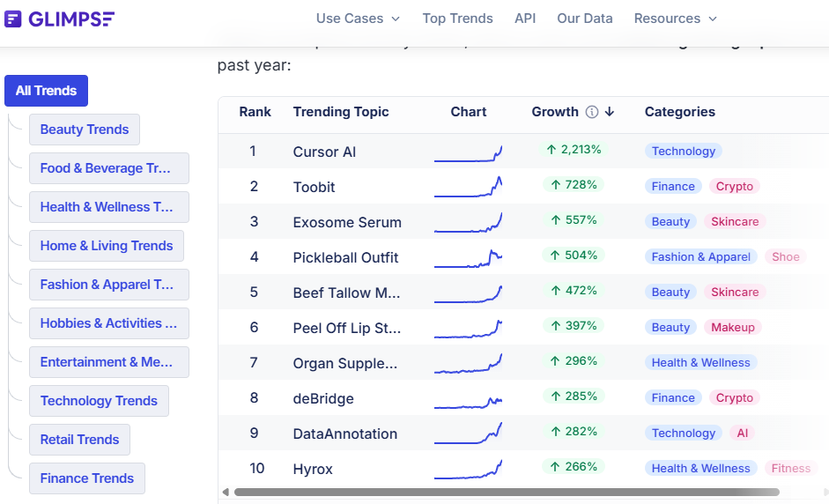Click Fashion & Apparel tag
This screenshot has height=504, width=829.
(x=701, y=257)
